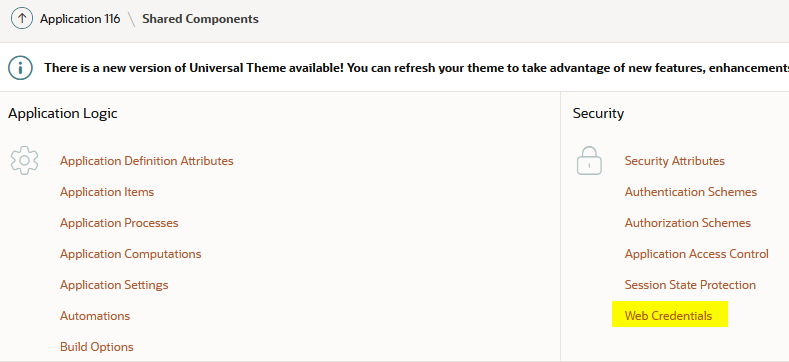Open Application Access Control
Screen dimensions: 789x362
tap(696, 254)
